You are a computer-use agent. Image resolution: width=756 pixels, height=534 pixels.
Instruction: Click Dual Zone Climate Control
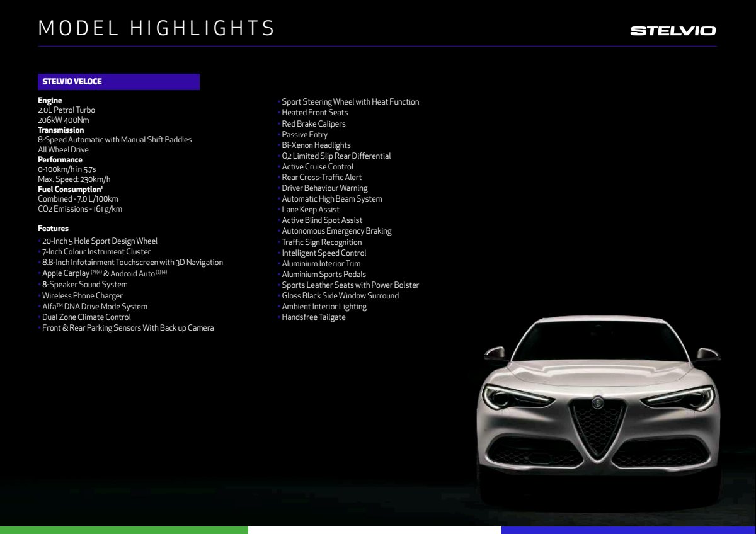(x=86, y=317)
